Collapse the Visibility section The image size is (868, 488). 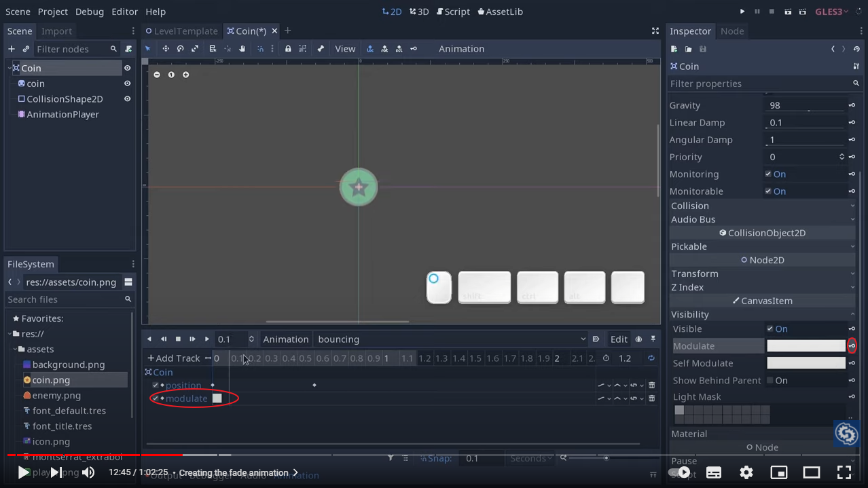pos(762,314)
